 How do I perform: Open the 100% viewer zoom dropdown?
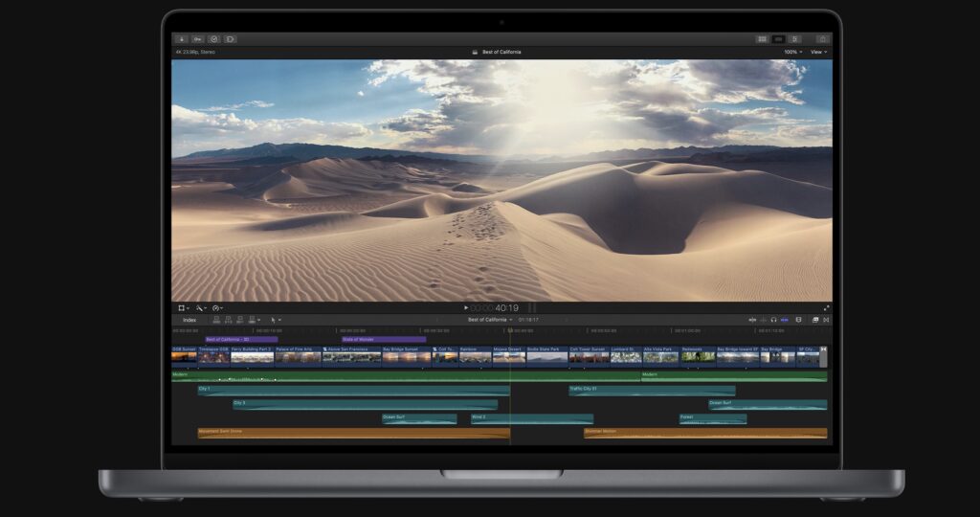(x=792, y=52)
